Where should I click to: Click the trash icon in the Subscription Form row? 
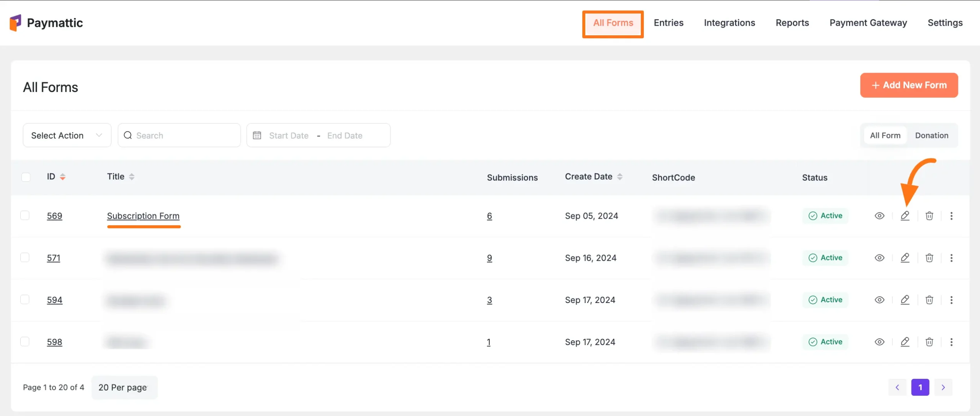(x=929, y=216)
